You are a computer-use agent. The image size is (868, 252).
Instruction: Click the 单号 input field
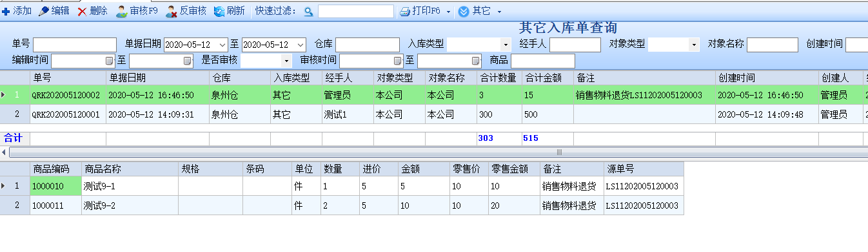click(x=75, y=45)
